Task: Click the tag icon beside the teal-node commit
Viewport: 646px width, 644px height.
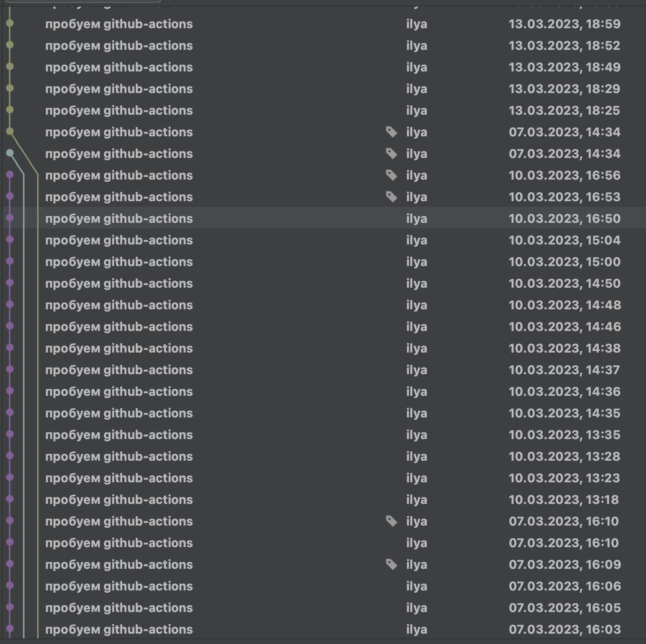Action: click(391, 154)
